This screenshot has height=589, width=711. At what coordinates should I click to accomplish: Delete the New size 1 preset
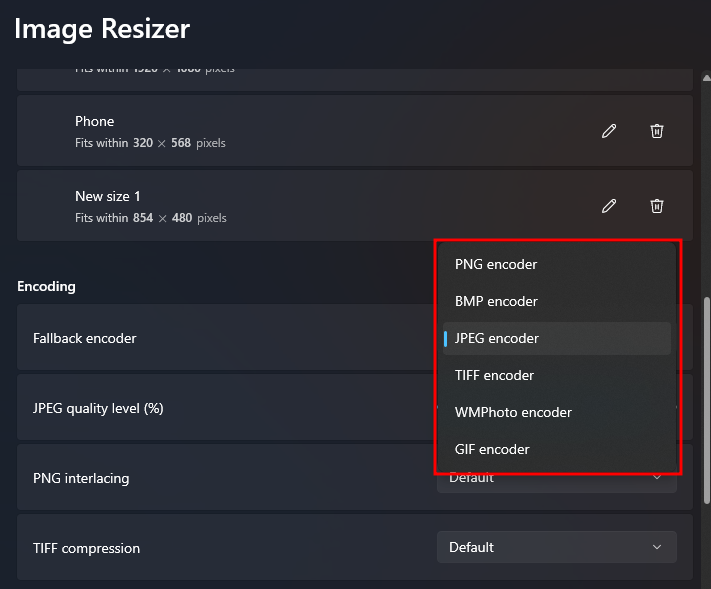click(x=657, y=206)
